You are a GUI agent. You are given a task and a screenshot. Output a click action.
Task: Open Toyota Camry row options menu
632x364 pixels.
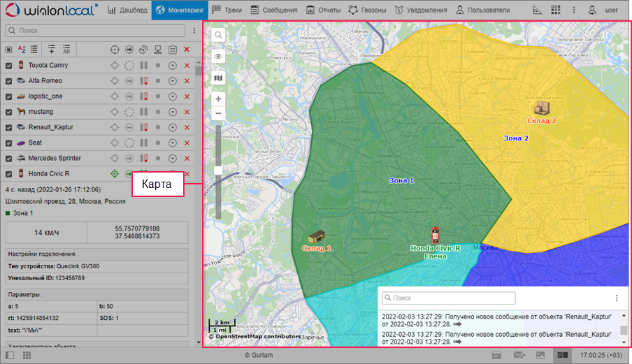173,65
